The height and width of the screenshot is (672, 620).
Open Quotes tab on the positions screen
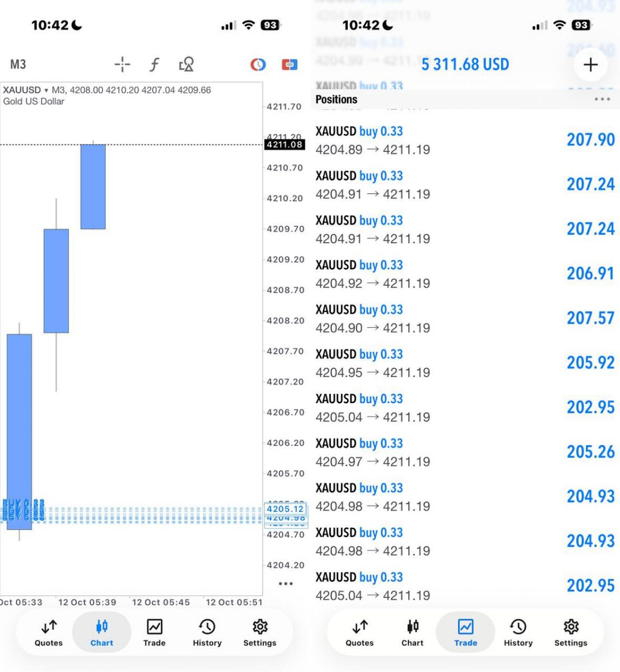[x=360, y=633]
